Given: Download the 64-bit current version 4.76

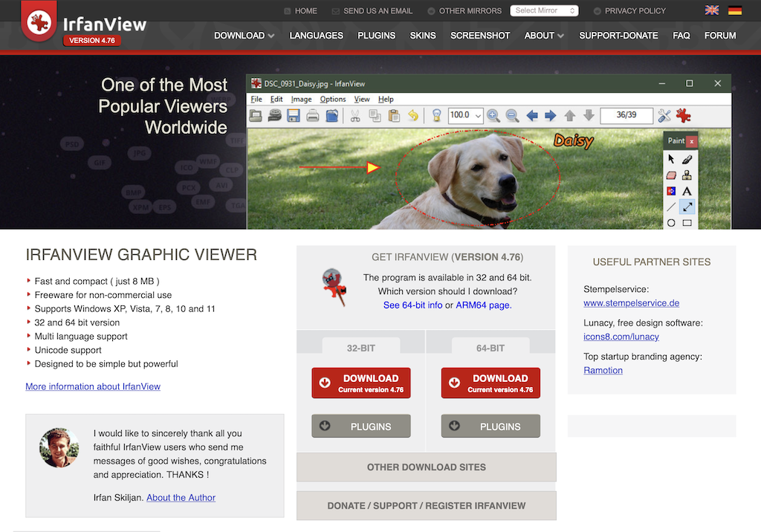Looking at the screenshot, I should [x=490, y=383].
